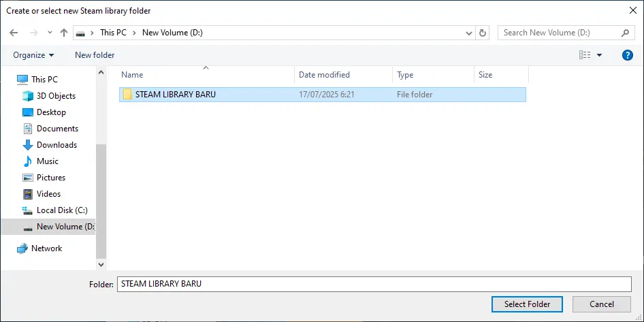The image size is (644, 322).
Task: Sort by the Date modified column
Action: click(324, 75)
